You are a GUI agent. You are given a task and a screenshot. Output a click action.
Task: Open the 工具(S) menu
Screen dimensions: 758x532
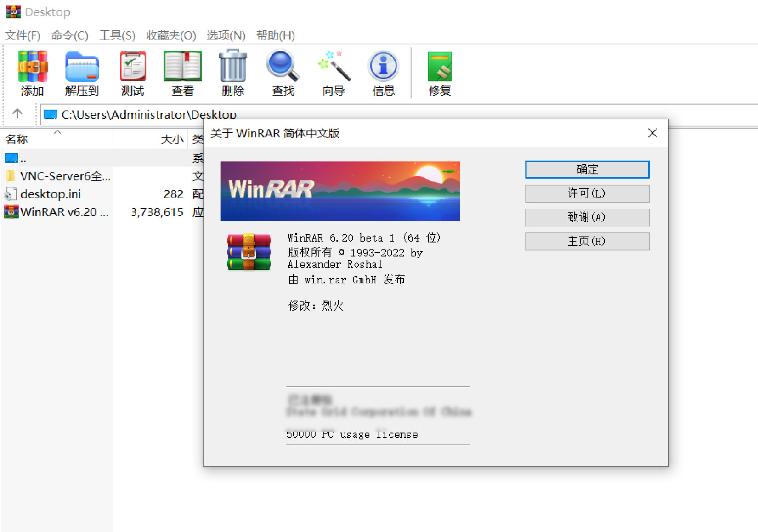[x=117, y=35]
